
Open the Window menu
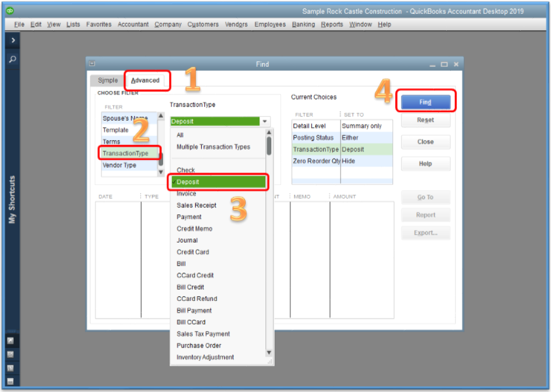point(360,24)
